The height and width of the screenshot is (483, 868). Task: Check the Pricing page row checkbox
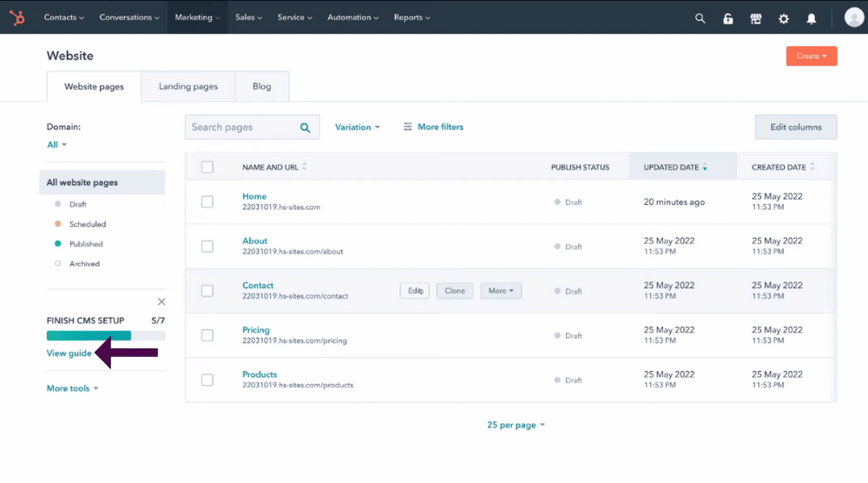(x=207, y=335)
